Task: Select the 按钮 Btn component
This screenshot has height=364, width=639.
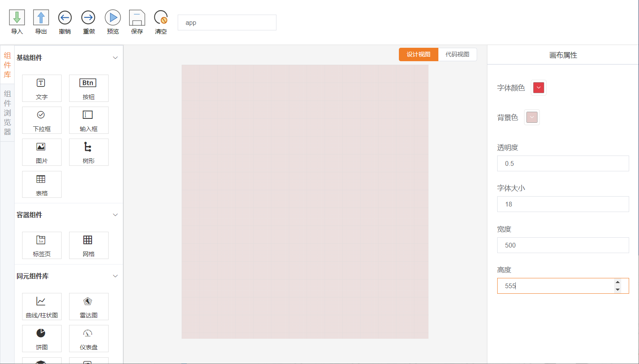Action: tap(88, 88)
